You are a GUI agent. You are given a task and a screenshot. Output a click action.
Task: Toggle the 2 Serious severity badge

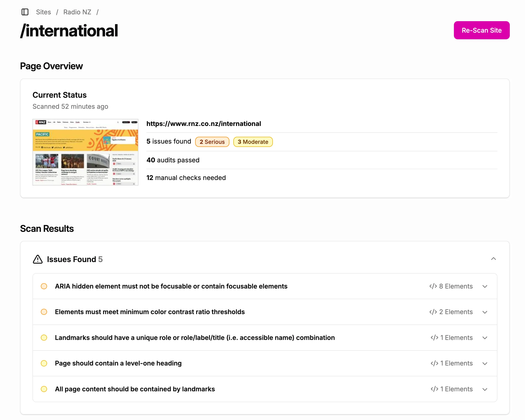click(x=212, y=142)
